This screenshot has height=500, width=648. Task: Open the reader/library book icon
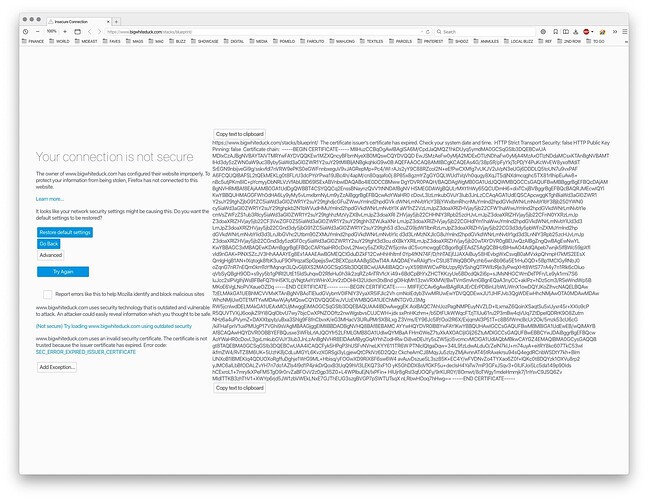tap(566, 31)
